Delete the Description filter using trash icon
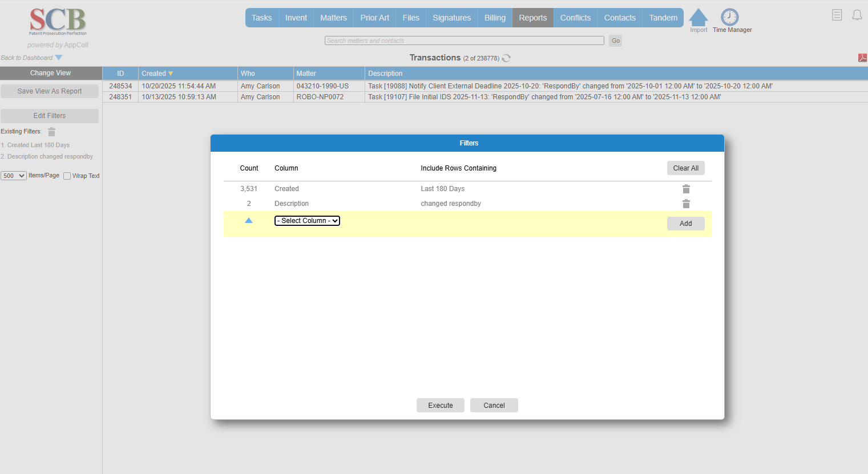 (x=686, y=204)
